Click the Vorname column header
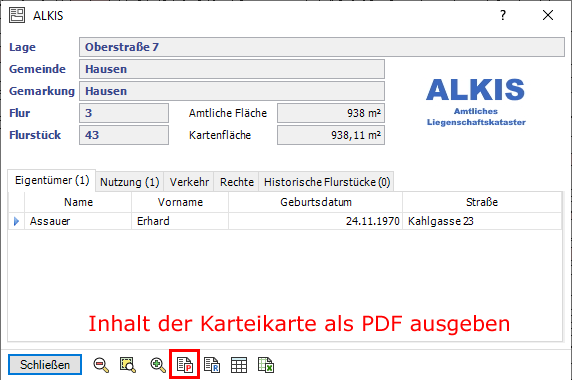The width and height of the screenshot is (572, 380). tap(180, 202)
